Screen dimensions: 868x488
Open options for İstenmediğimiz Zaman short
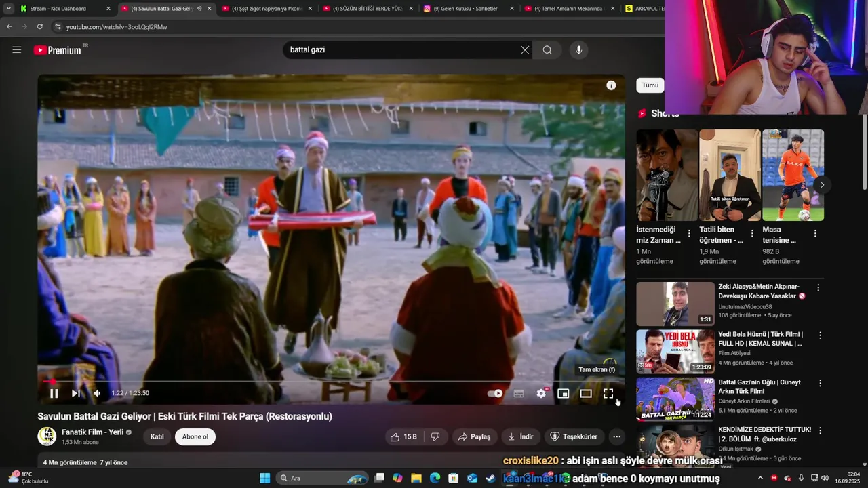(x=689, y=233)
